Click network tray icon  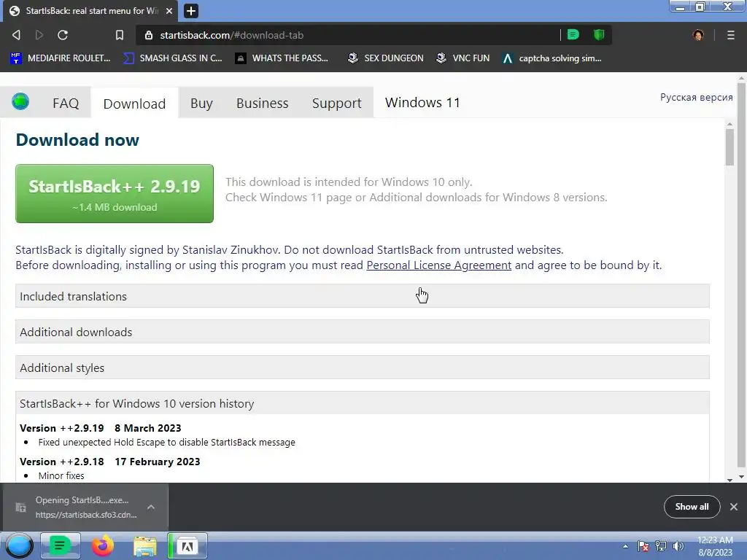tap(661, 546)
